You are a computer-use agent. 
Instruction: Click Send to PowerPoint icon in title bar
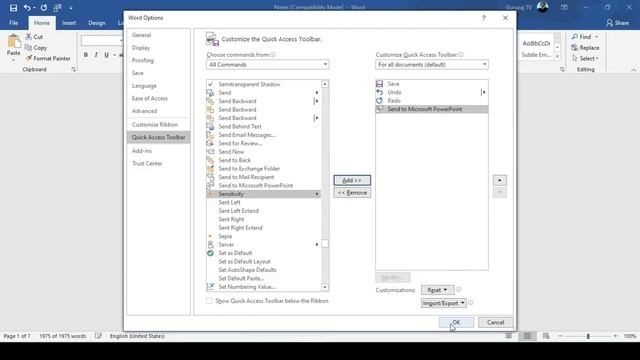pos(58,8)
